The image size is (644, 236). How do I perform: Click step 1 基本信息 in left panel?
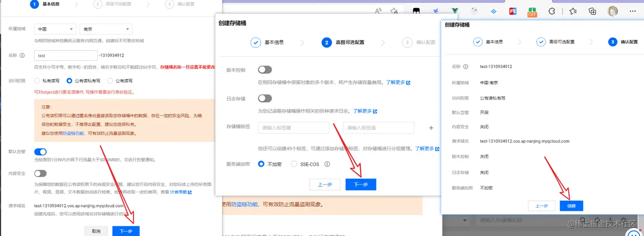[x=45, y=4]
